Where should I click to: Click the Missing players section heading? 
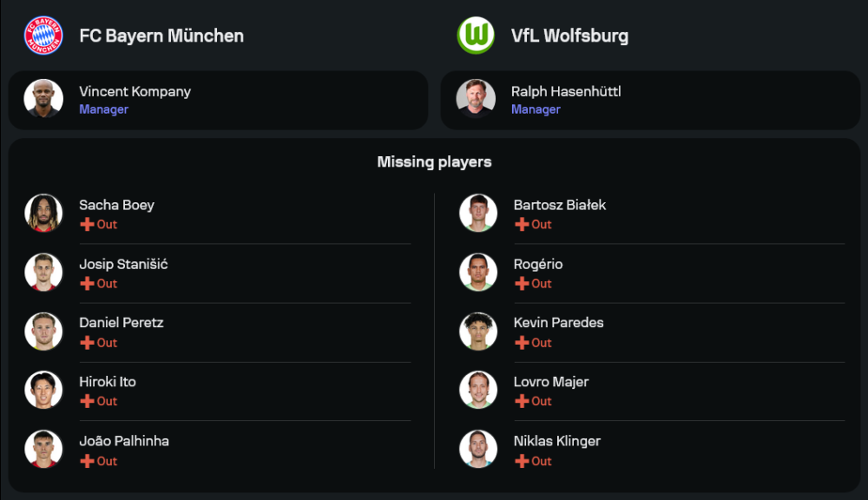tap(434, 161)
